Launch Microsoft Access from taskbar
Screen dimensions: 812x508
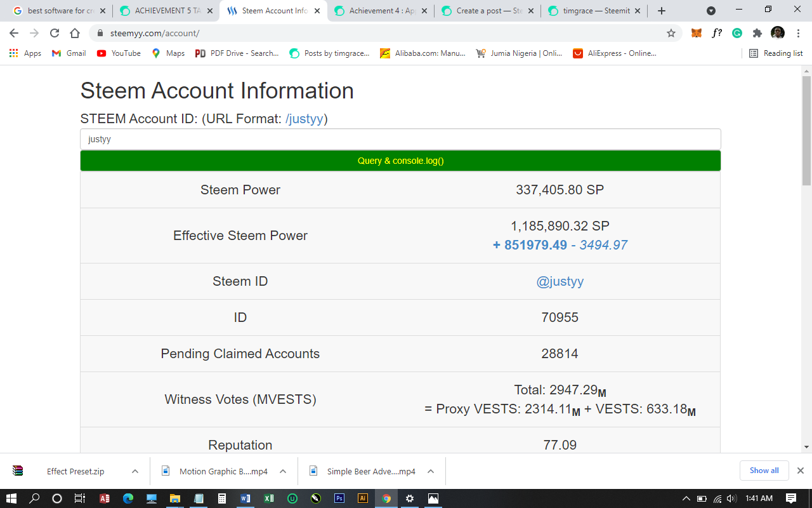(x=105, y=498)
